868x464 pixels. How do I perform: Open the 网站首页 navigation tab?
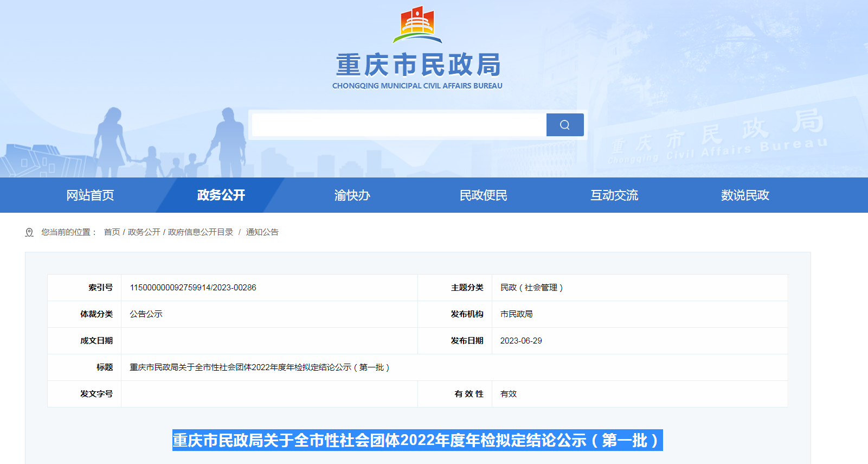click(x=90, y=195)
